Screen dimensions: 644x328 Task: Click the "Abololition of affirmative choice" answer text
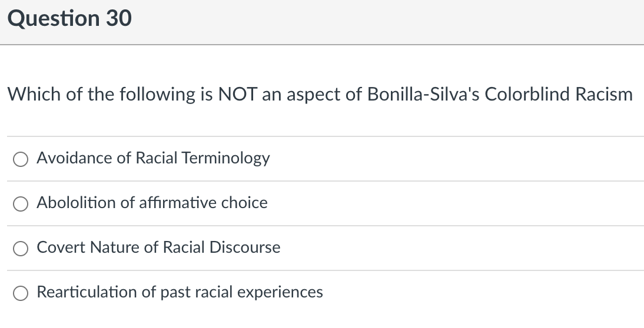point(152,203)
